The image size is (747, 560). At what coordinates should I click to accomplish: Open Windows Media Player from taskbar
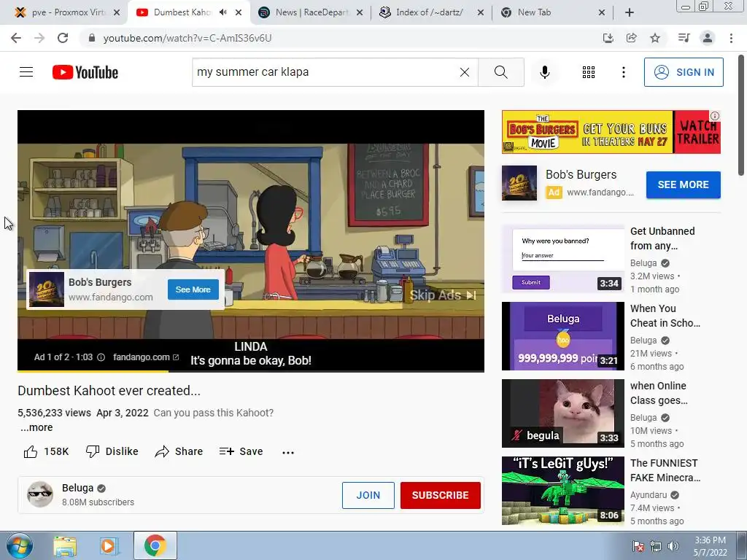(109, 546)
